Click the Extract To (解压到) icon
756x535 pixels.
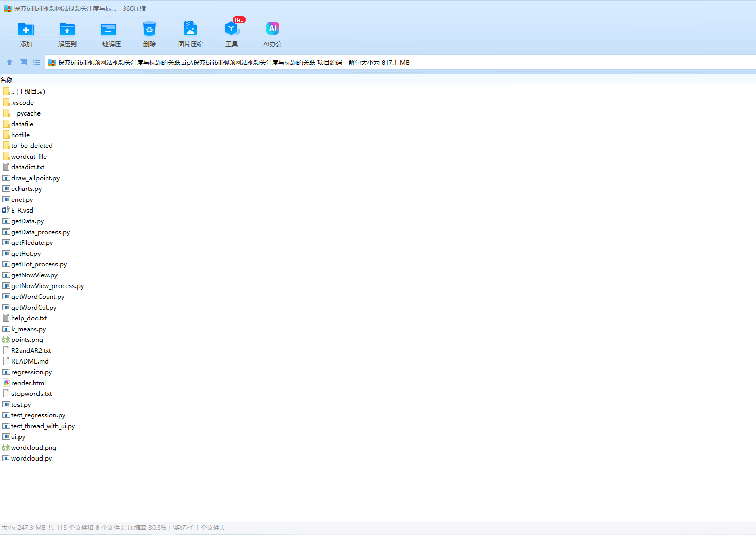(67, 30)
